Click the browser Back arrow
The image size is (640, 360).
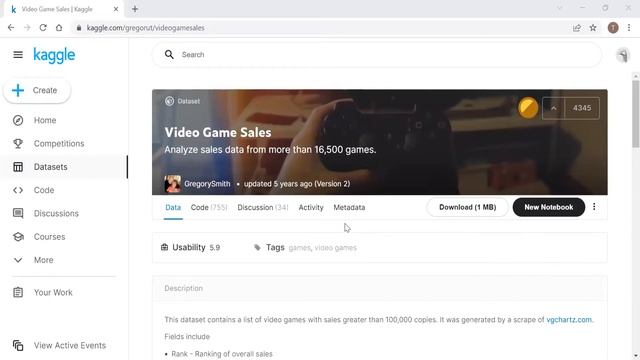click(11, 28)
